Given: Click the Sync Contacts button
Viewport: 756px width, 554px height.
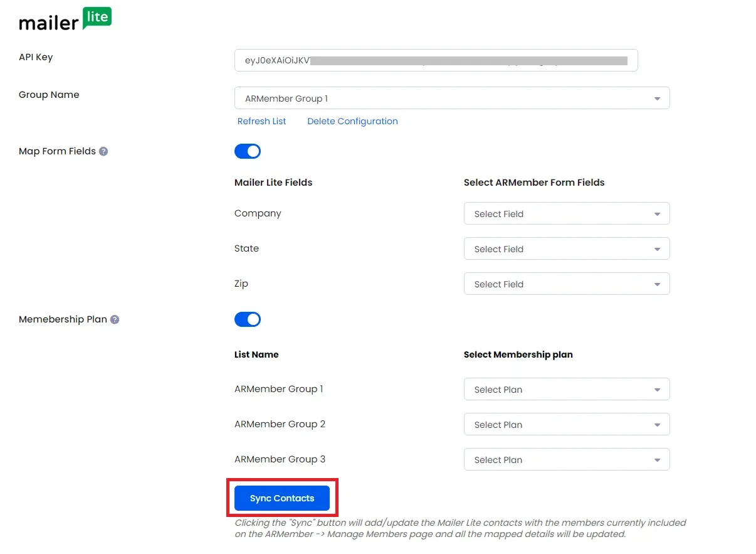Looking at the screenshot, I should pos(282,498).
